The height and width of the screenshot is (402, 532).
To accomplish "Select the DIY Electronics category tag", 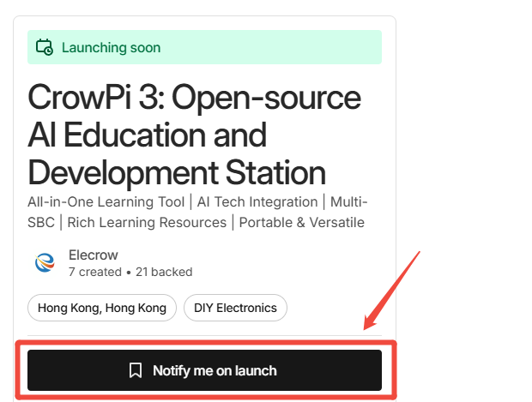I will [235, 308].
